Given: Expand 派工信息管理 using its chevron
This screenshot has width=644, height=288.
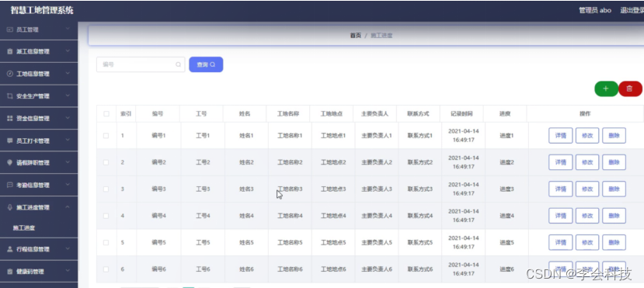Looking at the screenshot, I should (68, 51).
